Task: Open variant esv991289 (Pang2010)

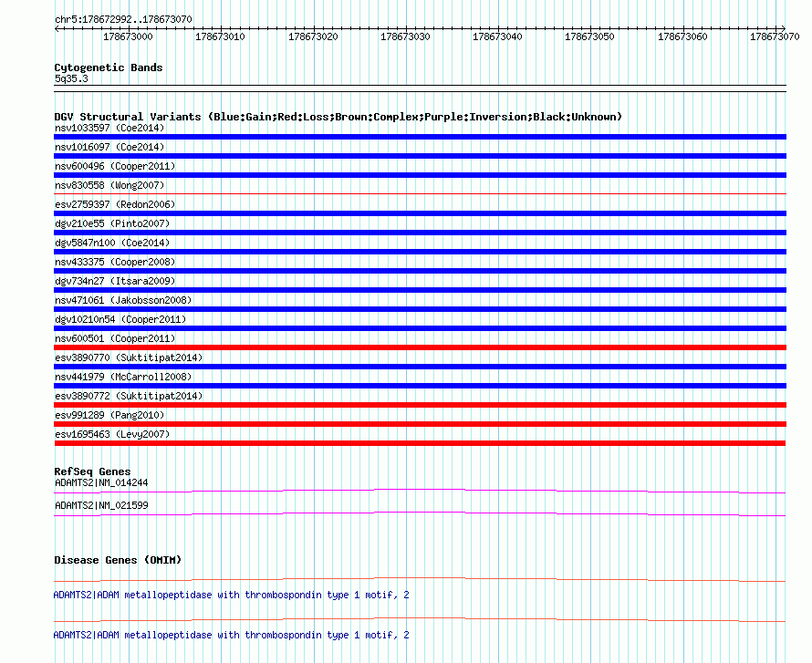Action: [109, 415]
